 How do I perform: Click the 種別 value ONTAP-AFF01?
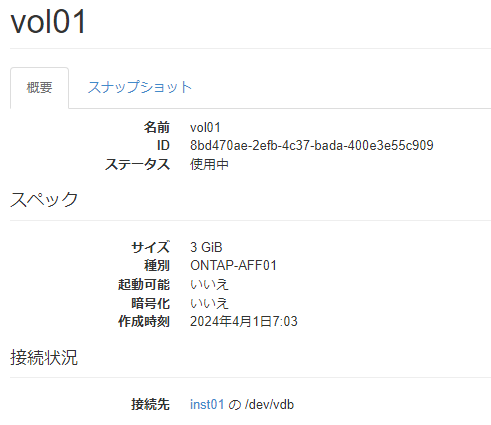pos(233,266)
